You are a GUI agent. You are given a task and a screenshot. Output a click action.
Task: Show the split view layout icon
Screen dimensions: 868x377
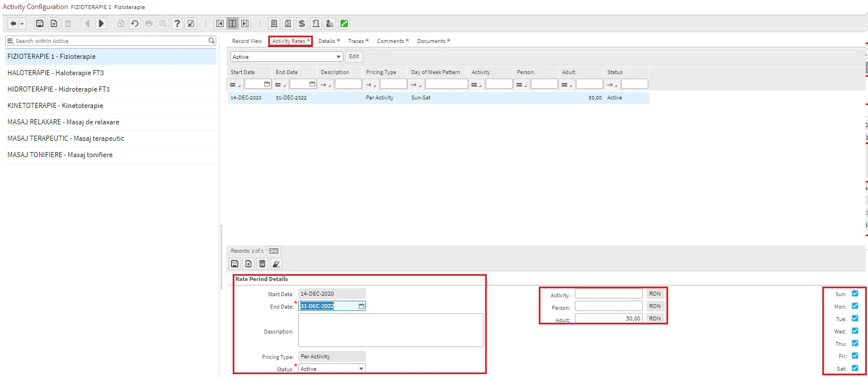point(232,23)
